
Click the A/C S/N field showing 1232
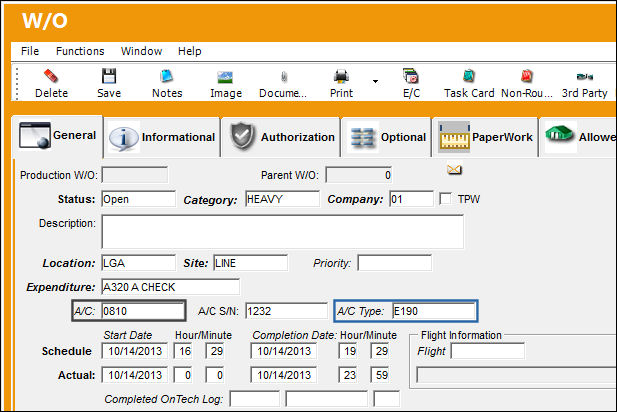point(286,311)
